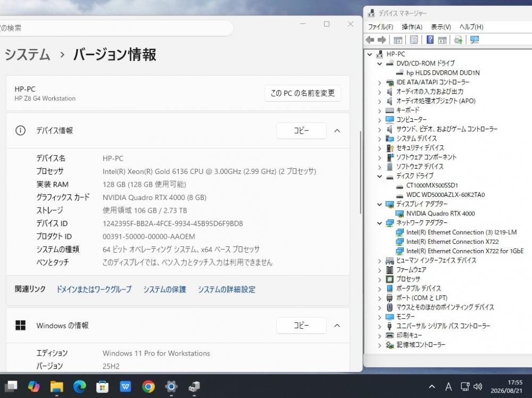Viewport: 532px width, 398px height.
Task: Click システム in the breadcrumb
Action: point(28,55)
